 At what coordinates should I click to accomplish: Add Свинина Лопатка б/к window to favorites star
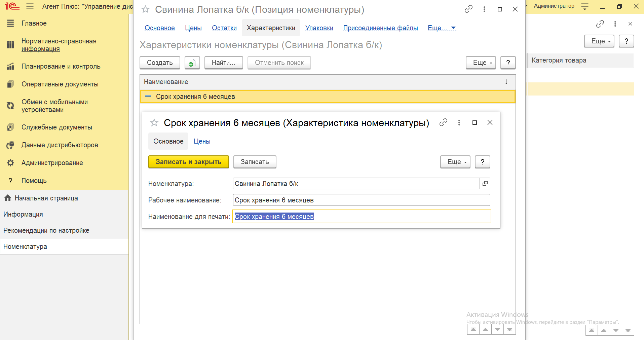[145, 9]
